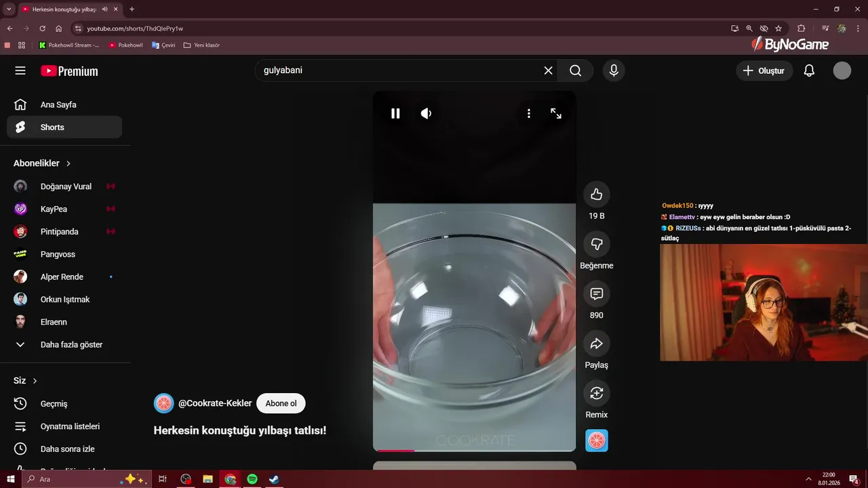The height and width of the screenshot is (488, 868).
Task: Open Daha sonra izle list
Action: tap(64, 449)
